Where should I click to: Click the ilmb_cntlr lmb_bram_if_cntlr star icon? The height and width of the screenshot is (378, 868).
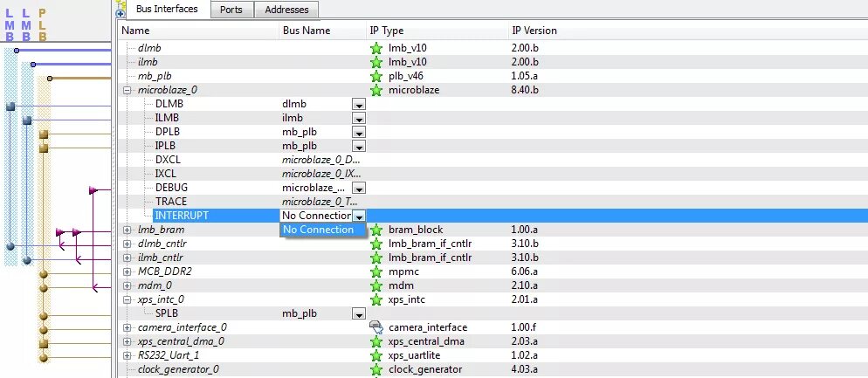[376, 258]
